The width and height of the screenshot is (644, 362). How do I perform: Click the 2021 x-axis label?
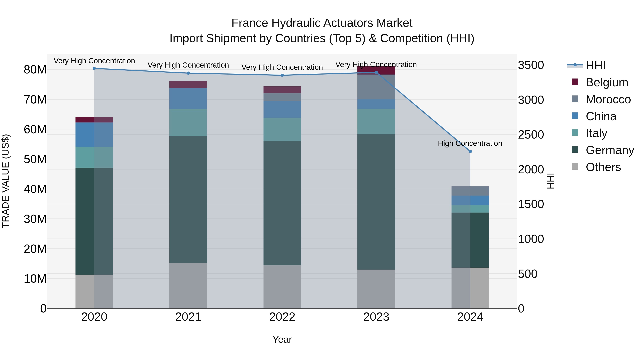(x=188, y=317)
